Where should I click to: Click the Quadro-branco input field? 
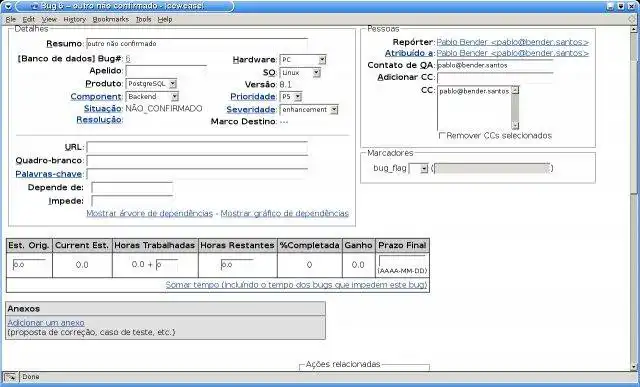197,160
